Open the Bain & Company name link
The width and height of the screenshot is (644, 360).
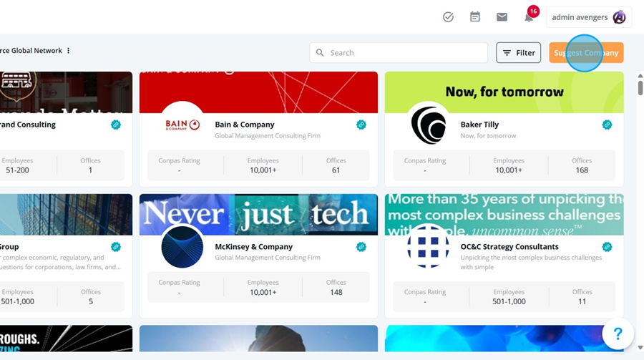click(x=245, y=125)
